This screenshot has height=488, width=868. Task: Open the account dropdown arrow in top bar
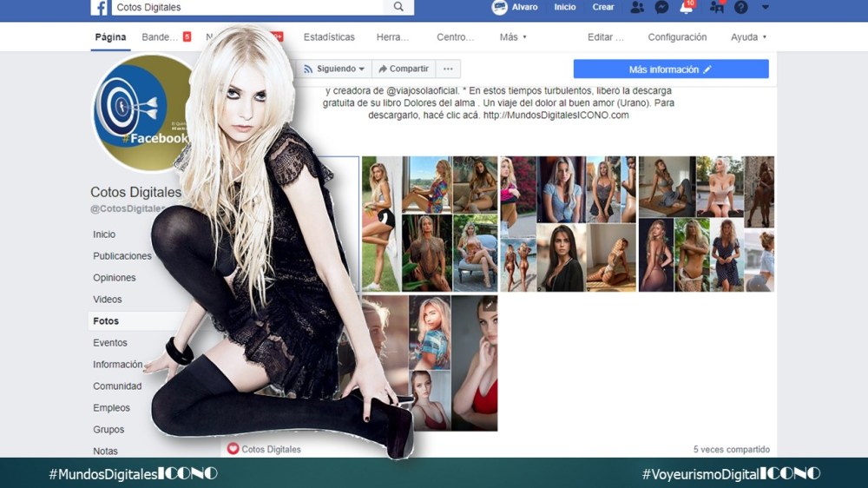pyautogui.click(x=765, y=7)
